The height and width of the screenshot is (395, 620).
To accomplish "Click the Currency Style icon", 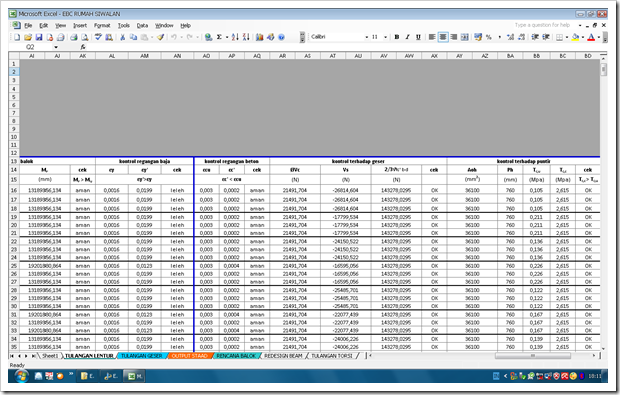I will pos(478,37).
